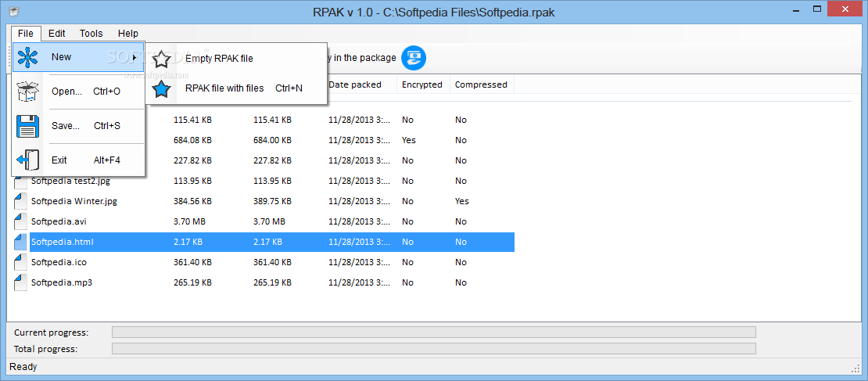Click the file icon of Softpedia test2.jpg

(20, 181)
